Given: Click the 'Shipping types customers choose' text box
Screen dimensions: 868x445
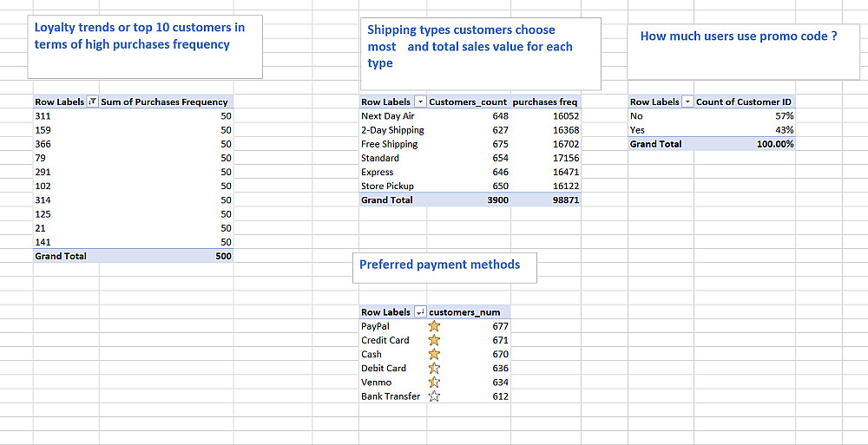Looking at the screenshot, I should [x=479, y=53].
